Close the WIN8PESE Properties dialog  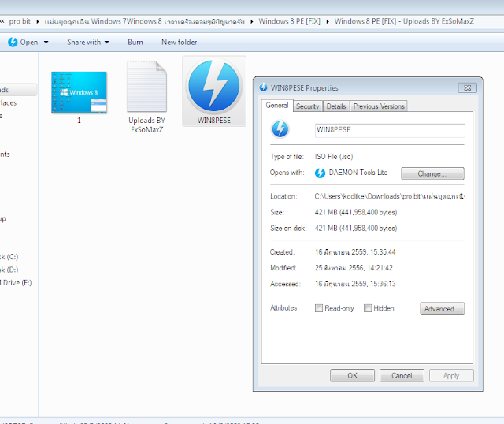(x=467, y=87)
